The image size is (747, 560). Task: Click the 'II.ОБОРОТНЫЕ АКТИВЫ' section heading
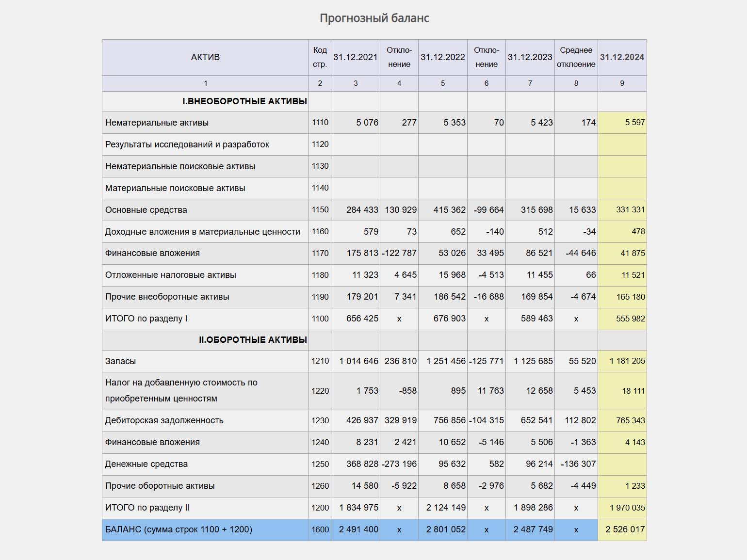point(253,340)
